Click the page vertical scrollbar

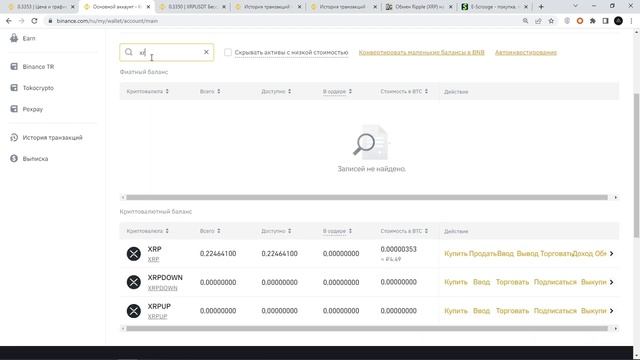[636, 165]
